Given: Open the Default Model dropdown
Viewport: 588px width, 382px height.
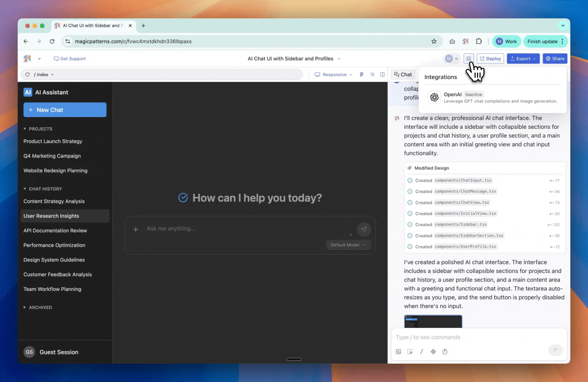Looking at the screenshot, I should 348,245.
